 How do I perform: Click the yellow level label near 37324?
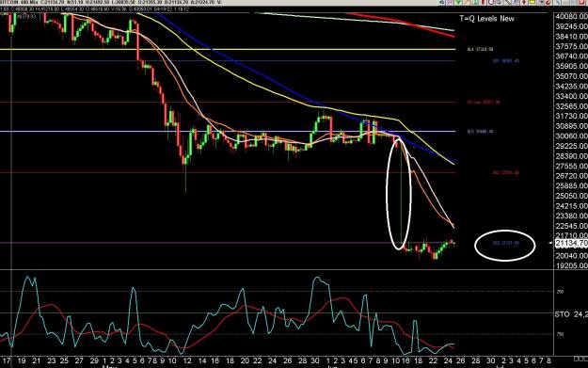(x=480, y=50)
